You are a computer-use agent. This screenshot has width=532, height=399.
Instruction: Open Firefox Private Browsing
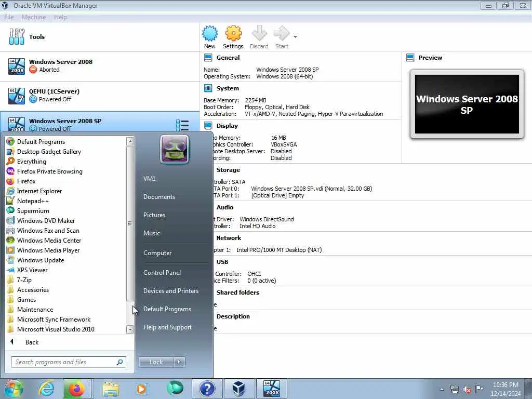[66, 171]
